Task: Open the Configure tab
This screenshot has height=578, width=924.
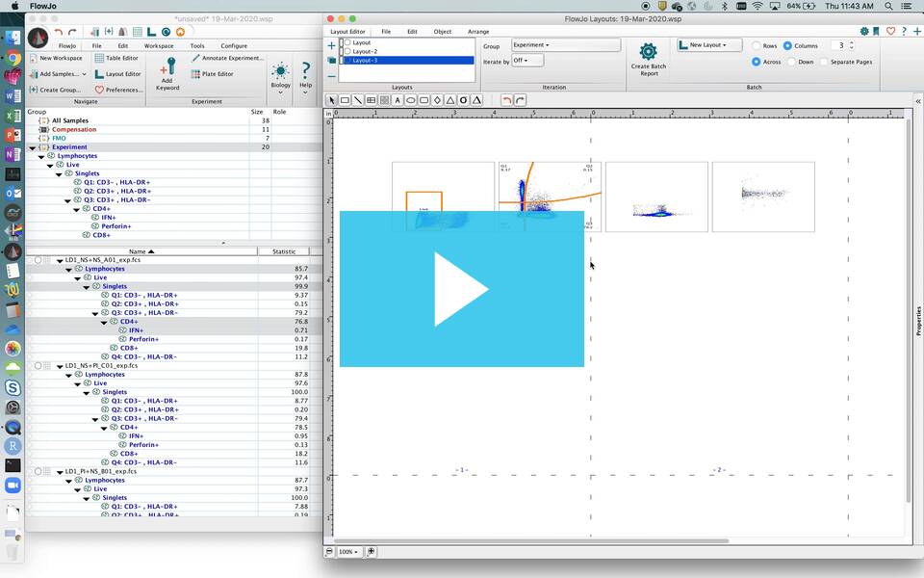Action: click(x=234, y=46)
